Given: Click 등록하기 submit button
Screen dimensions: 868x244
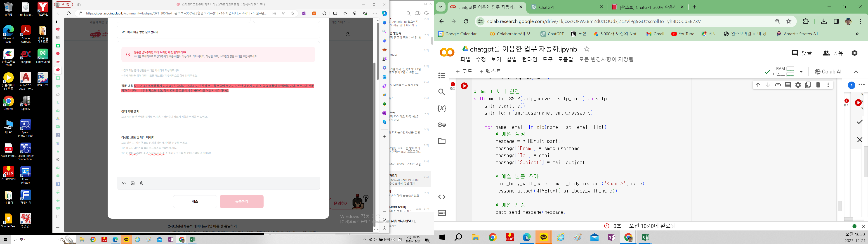Looking at the screenshot, I should pyautogui.click(x=242, y=202).
